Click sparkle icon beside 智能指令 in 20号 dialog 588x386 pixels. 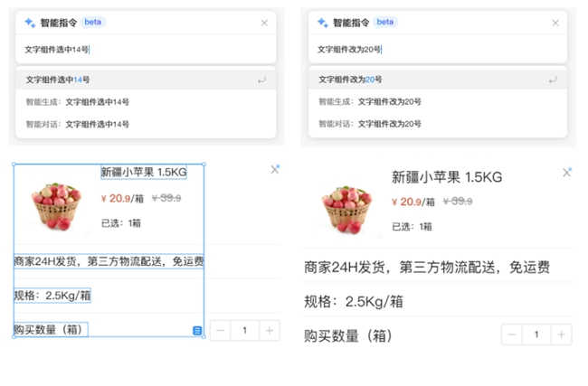[x=323, y=23]
